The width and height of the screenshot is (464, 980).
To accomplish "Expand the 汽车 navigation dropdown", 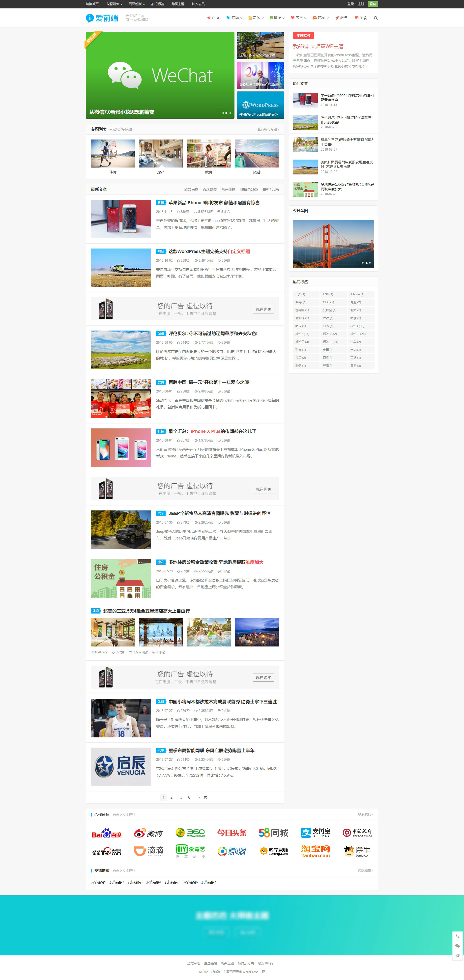I will point(320,18).
